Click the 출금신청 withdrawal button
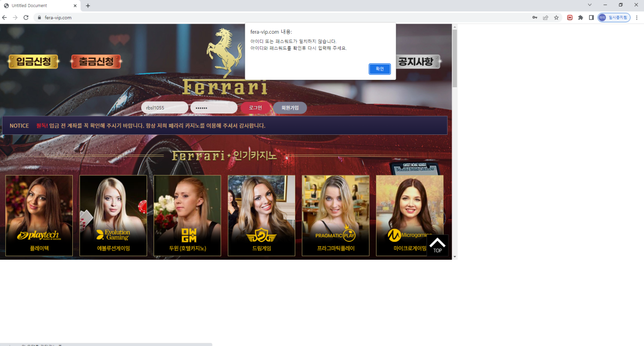The width and height of the screenshot is (644, 346). pos(96,62)
